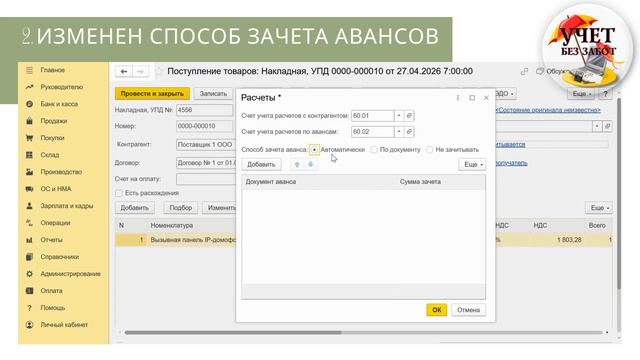Viewport: 640px width, 360px height.
Task: Expand the dropdown arrow in the right-side field
Action: click(597, 127)
